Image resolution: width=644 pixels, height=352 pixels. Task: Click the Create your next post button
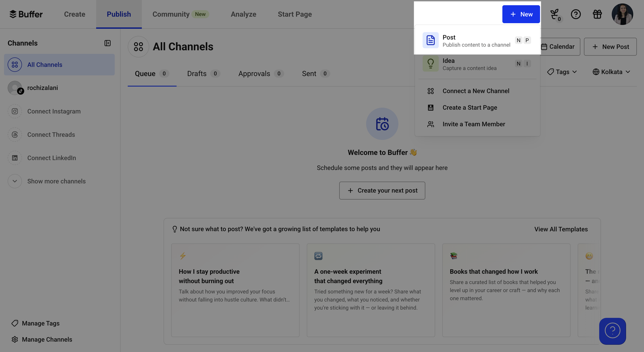[x=382, y=190]
